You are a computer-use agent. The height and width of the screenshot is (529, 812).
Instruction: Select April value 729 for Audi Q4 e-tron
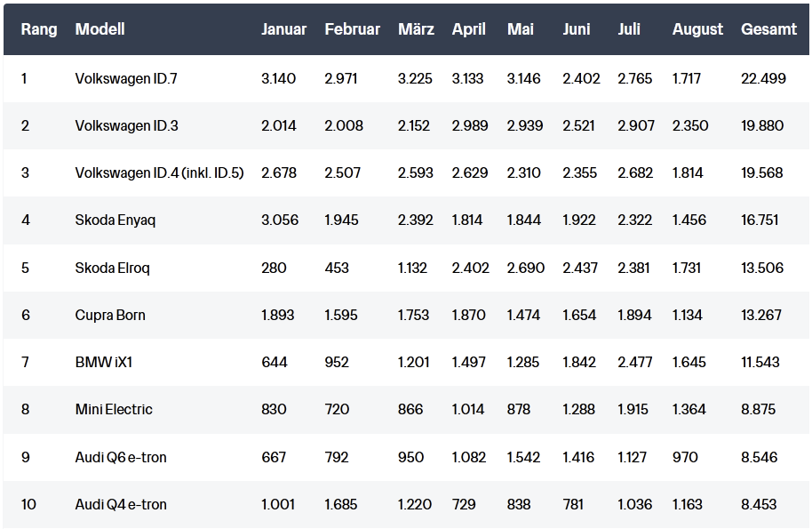[x=464, y=505]
